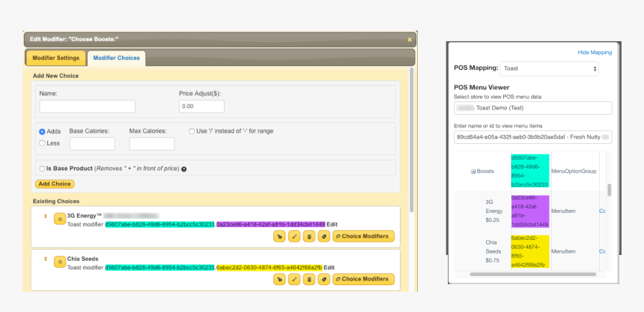The height and width of the screenshot is (312, 644).
Task: Check Use '/' instead of '-' for range
Action: (192, 131)
